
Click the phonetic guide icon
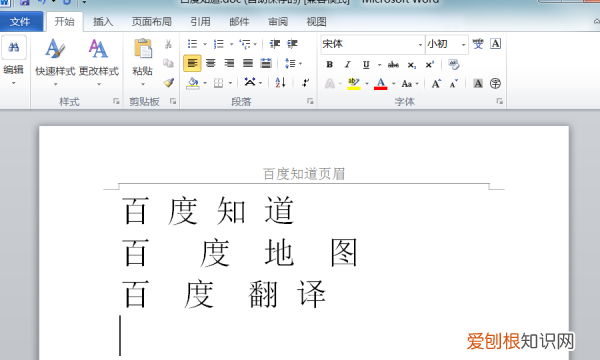point(478,44)
